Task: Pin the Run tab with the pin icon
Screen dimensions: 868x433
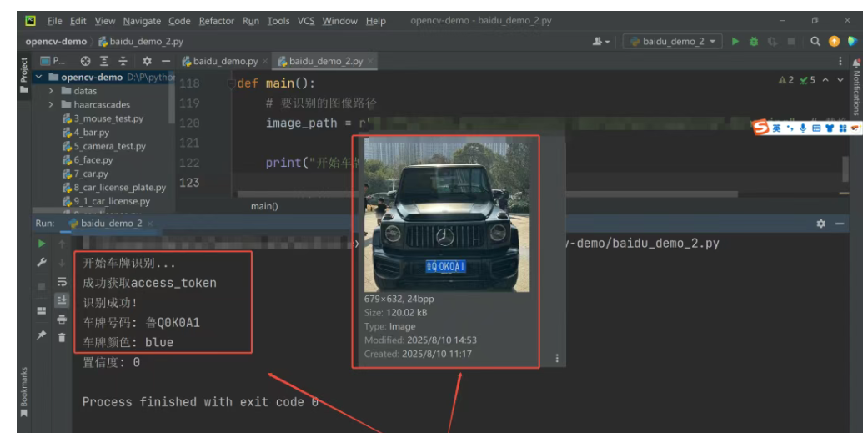Action: (x=42, y=335)
